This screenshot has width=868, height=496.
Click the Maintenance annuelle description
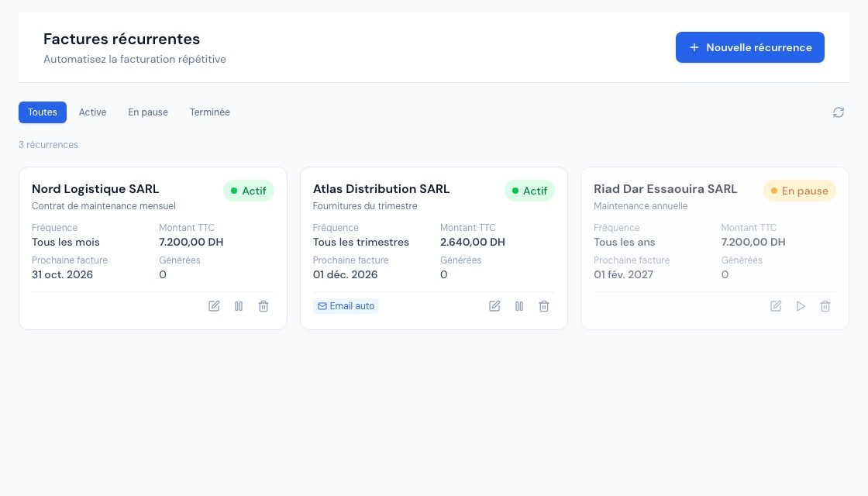(640, 206)
